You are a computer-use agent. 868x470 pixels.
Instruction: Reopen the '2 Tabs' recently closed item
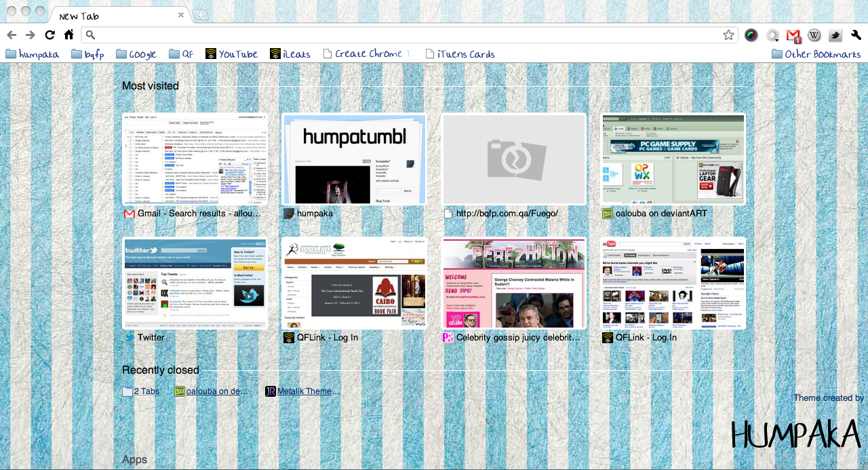pos(146,391)
